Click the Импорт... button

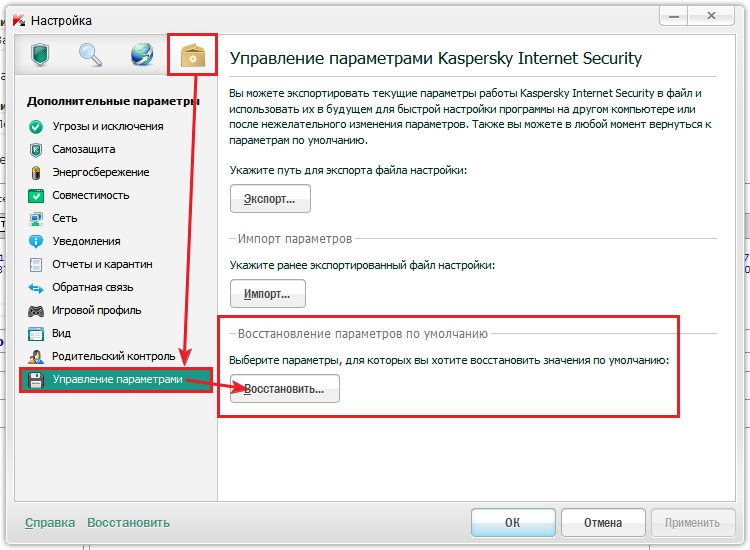(268, 293)
